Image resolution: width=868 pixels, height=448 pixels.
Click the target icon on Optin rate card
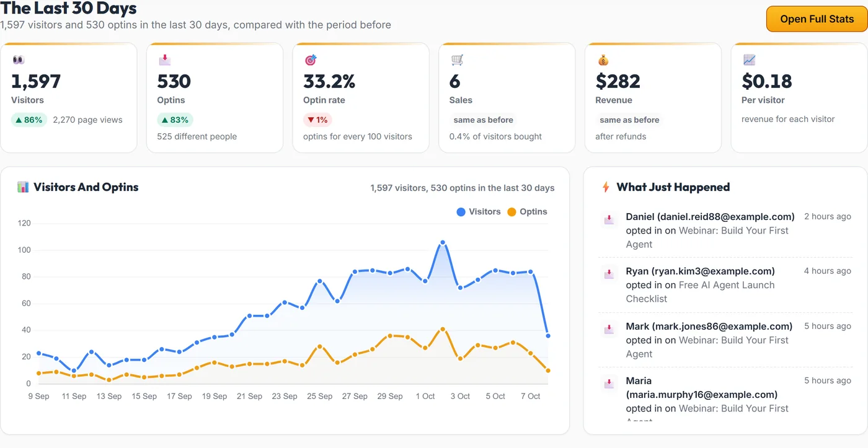coord(311,60)
